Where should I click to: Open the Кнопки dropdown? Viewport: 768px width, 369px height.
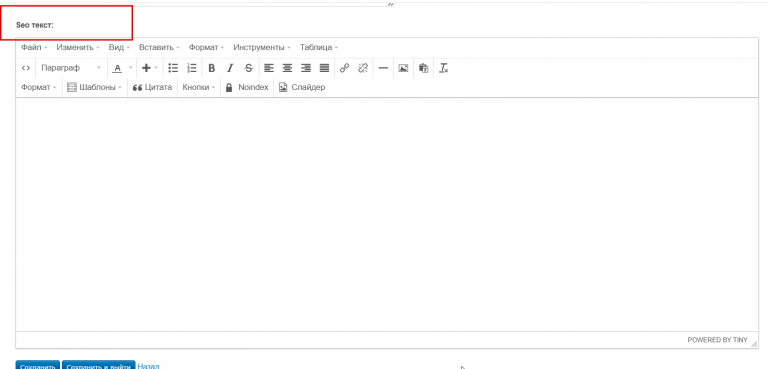pyautogui.click(x=199, y=87)
